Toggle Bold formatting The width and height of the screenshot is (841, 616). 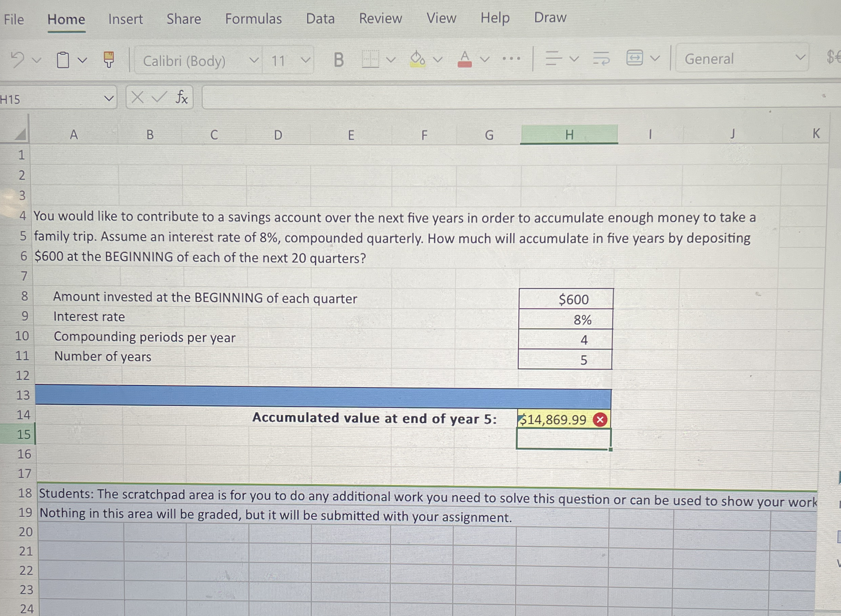pos(339,59)
